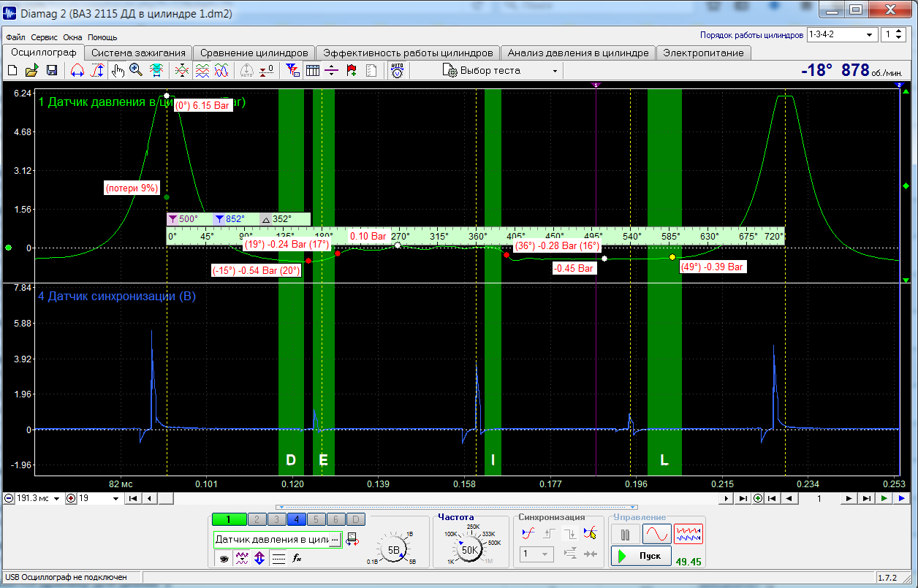Click the purple divider line icon
This screenshot has height=588, width=918.
point(332,70)
